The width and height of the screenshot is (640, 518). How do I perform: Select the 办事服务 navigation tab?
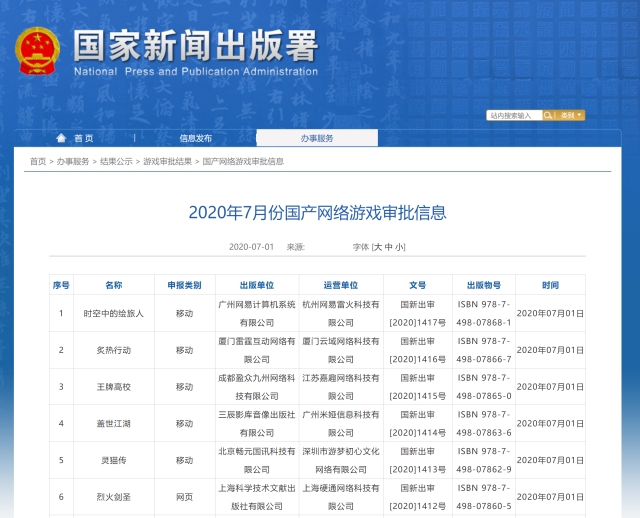click(317, 138)
